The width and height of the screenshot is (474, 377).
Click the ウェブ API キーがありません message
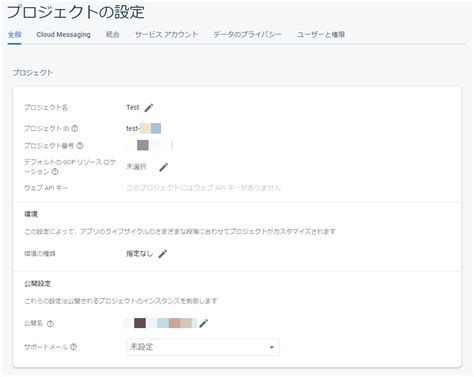coord(204,188)
